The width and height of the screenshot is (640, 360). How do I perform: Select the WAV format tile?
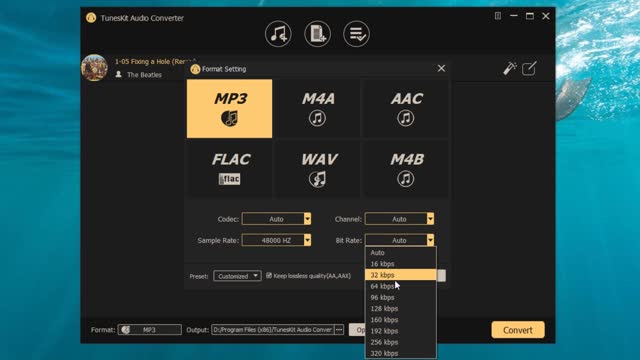coord(318,169)
